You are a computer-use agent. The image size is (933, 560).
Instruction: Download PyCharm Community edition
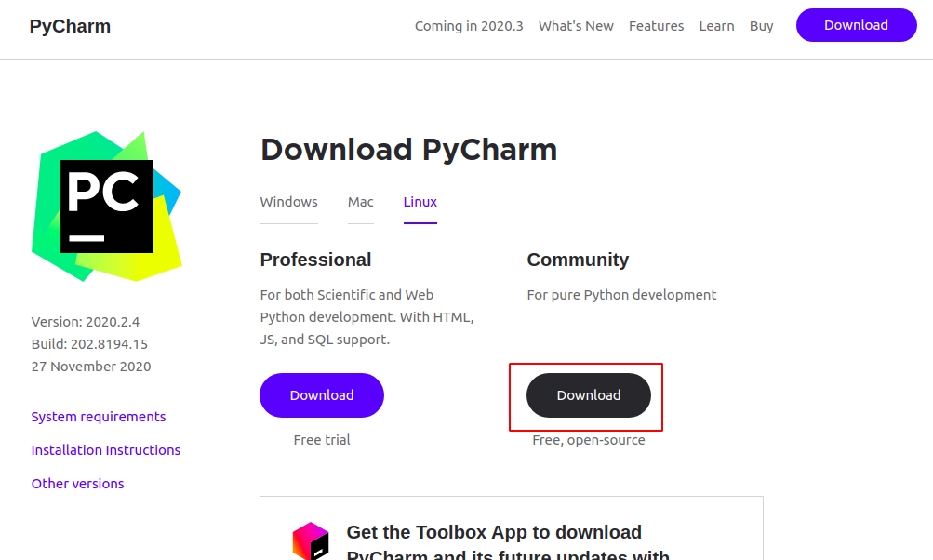pyautogui.click(x=588, y=395)
